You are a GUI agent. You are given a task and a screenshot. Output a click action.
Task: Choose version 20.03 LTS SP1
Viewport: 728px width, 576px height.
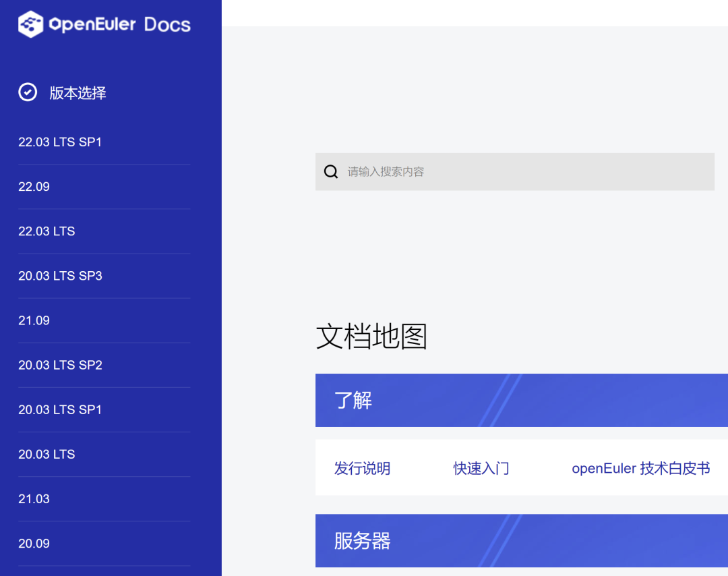(60, 409)
